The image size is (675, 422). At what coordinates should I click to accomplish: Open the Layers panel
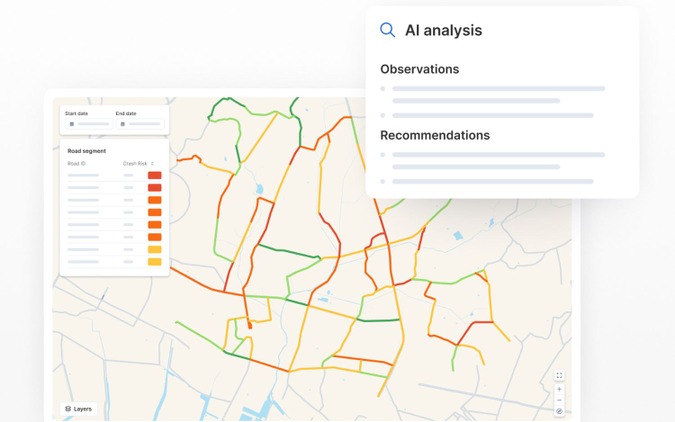pos(78,409)
